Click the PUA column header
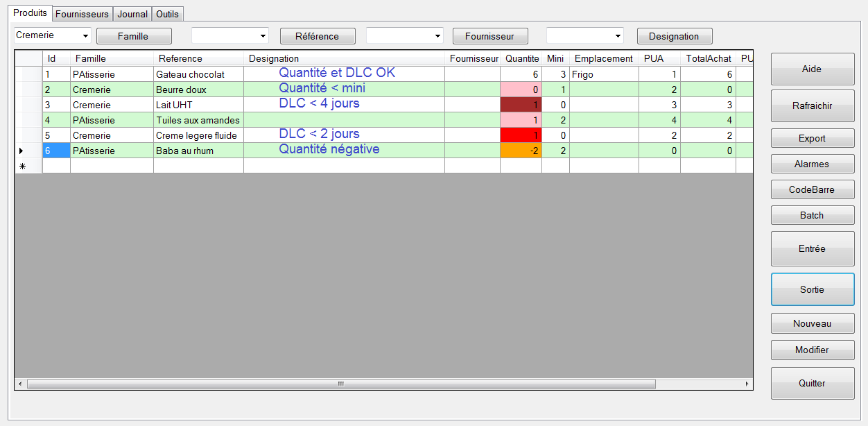 click(659, 58)
